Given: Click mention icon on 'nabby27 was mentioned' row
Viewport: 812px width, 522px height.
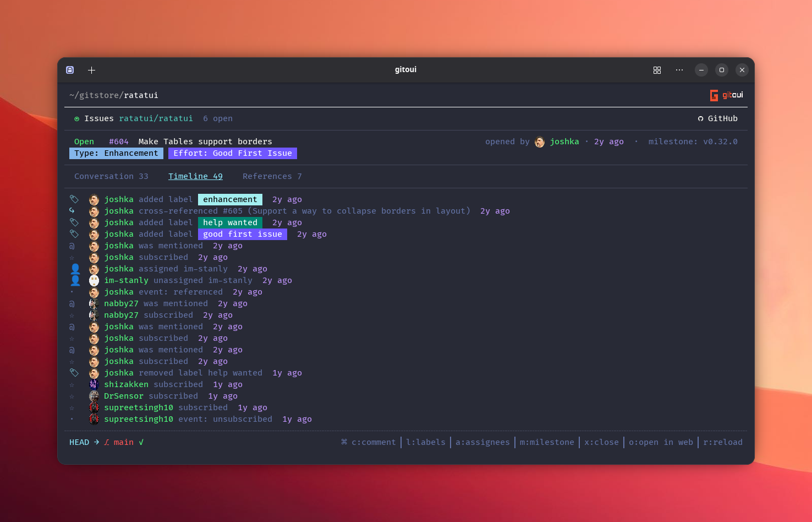Looking at the screenshot, I should click(x=72, y=304).
